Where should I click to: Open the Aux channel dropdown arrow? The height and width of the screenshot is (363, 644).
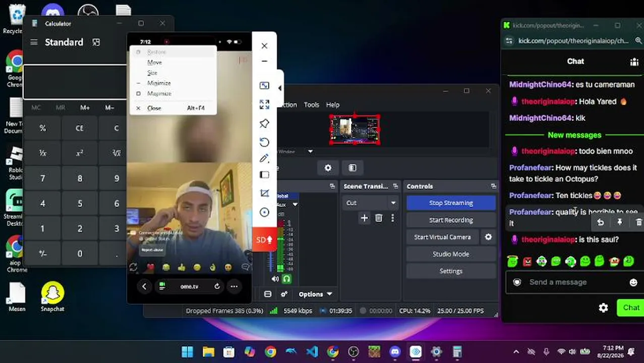tap(295, 204)
